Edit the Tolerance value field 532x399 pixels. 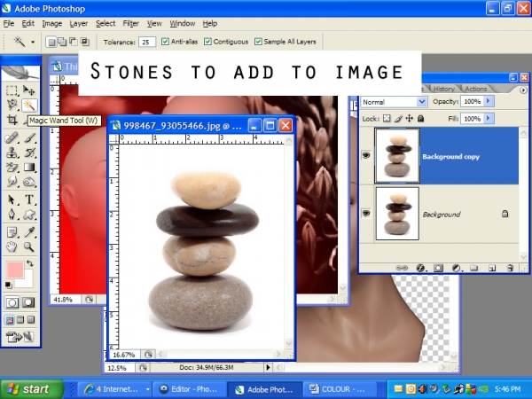click(x=147, y=42)
